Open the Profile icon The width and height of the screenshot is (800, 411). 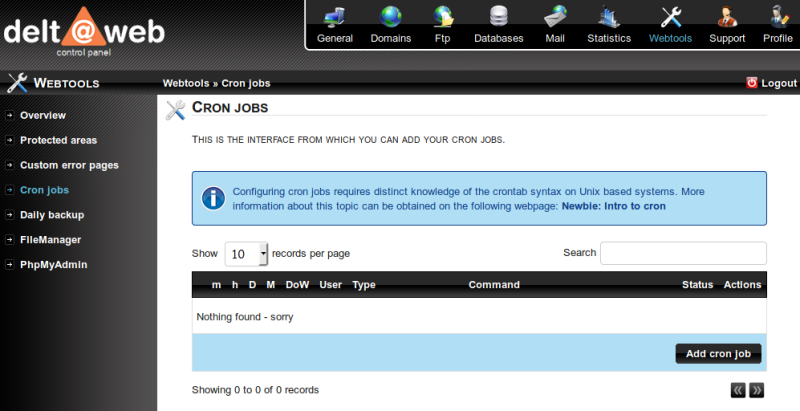pyautogui.click(x=777, y=18)
